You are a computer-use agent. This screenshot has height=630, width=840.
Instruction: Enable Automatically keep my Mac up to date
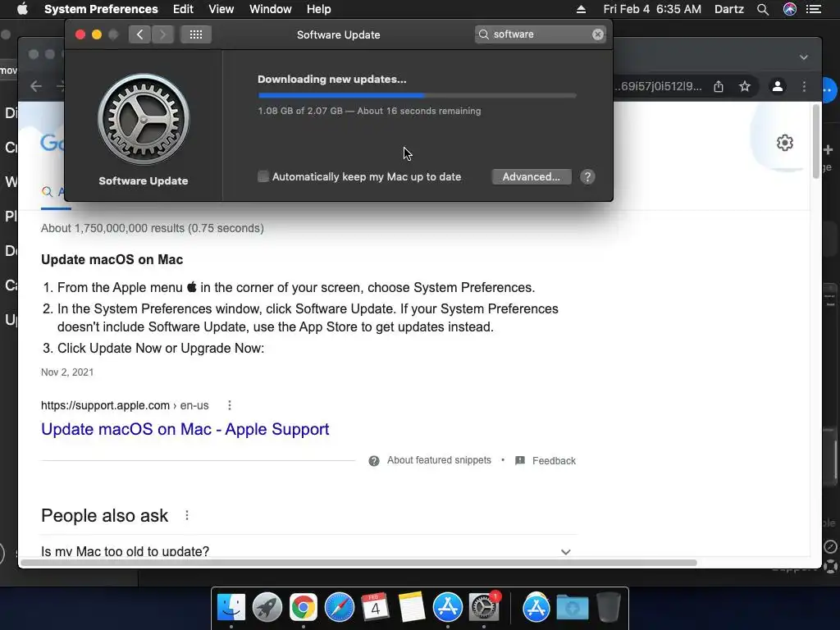263,177
